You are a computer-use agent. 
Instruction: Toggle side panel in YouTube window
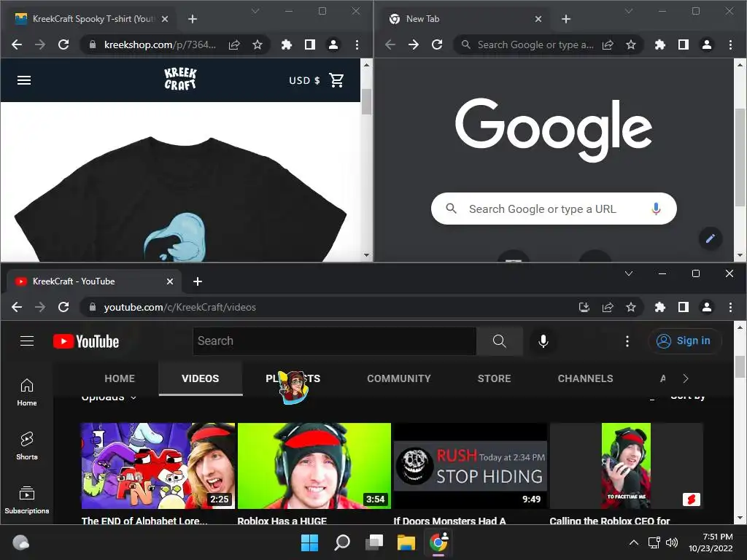[683, 307]
